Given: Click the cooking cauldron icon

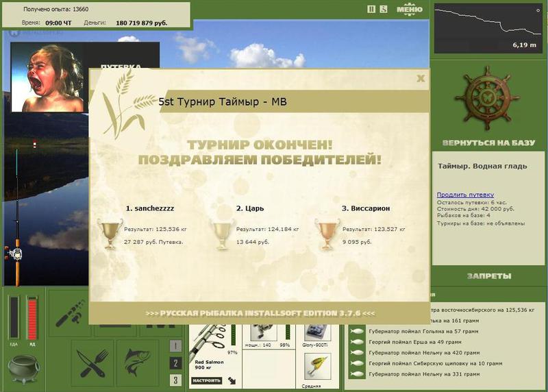Looking at the screenshot, I should [x=23, y=369].
